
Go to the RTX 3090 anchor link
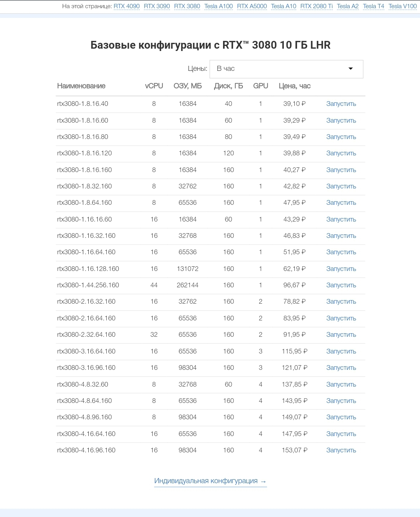click(157, 6)
